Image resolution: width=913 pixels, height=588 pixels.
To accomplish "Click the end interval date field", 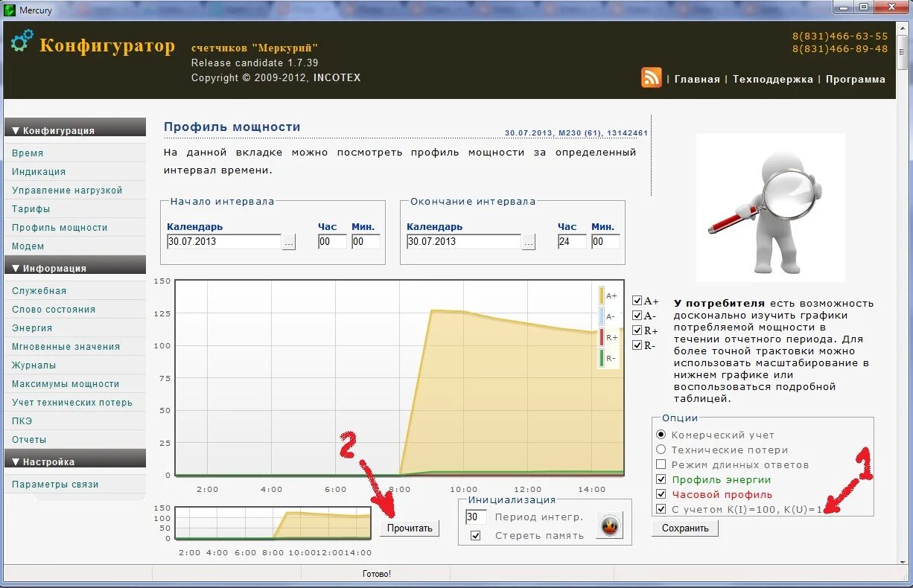I will (464, 242).
